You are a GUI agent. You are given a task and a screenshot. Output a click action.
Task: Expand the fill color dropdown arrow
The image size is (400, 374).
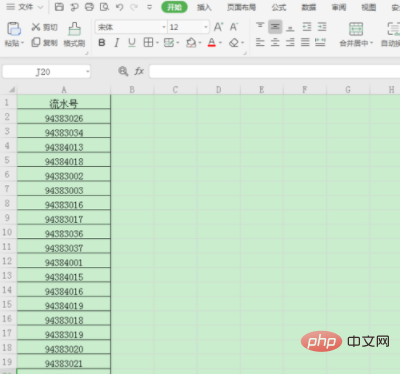click(200, 43)
